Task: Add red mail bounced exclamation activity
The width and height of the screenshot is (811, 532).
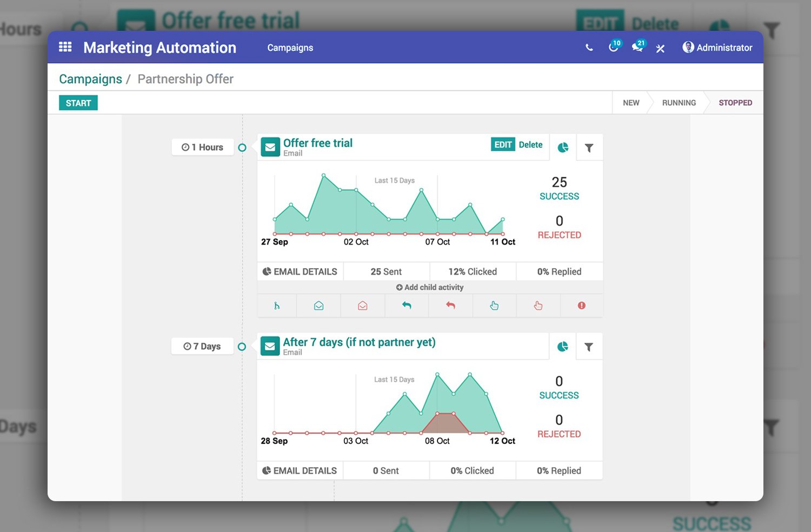Action: click(x=582, y=306)
